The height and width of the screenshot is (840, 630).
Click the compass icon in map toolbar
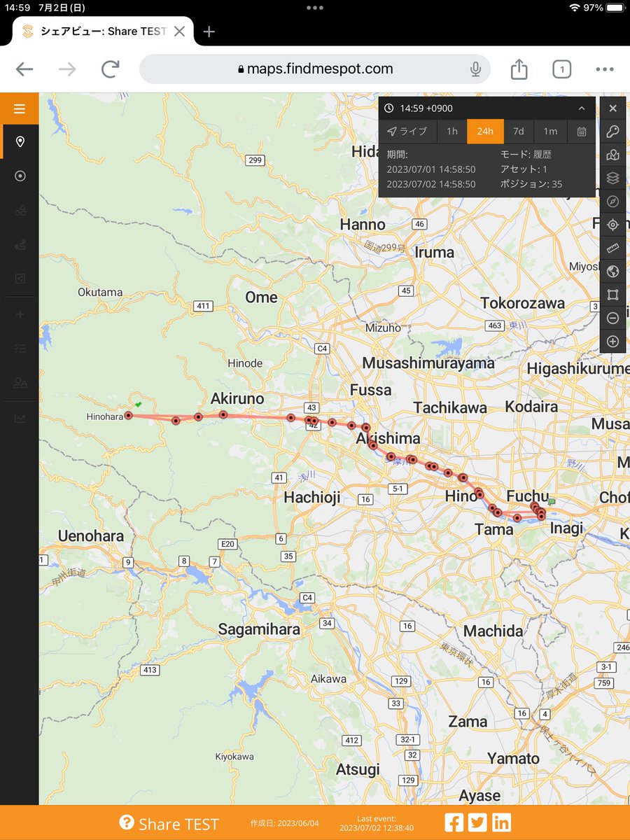click(612, 202)
